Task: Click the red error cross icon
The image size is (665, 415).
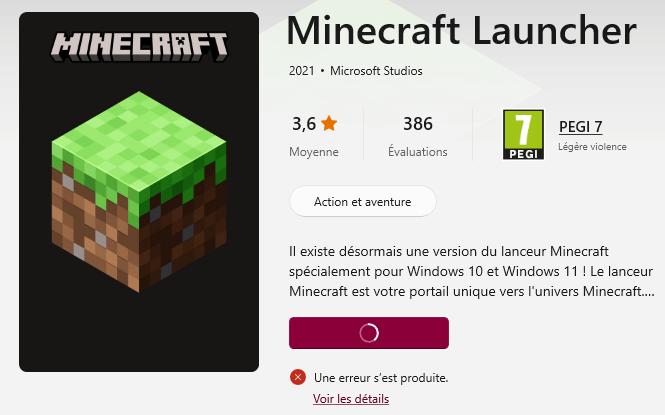Action: coord(298,377)
